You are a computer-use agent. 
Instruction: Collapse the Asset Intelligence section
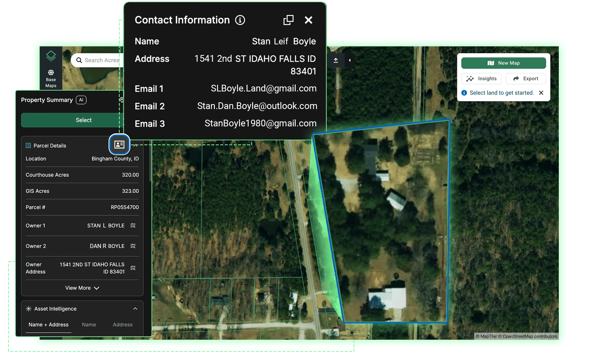point(135,308)
